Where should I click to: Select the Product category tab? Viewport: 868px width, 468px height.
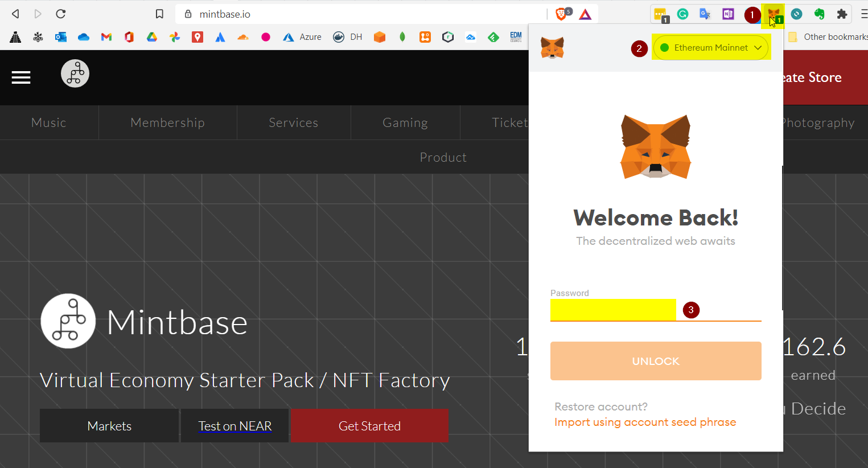pyautogui.click(x=443, y=157)
